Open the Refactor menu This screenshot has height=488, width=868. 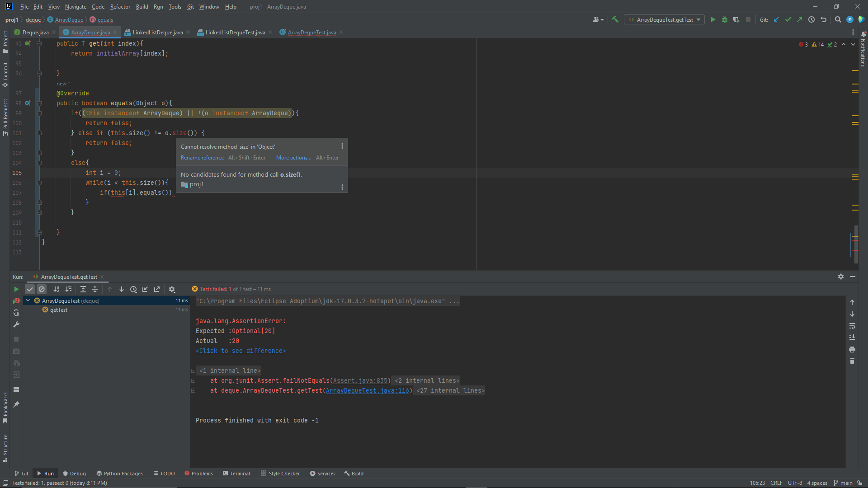coord(120,7)
